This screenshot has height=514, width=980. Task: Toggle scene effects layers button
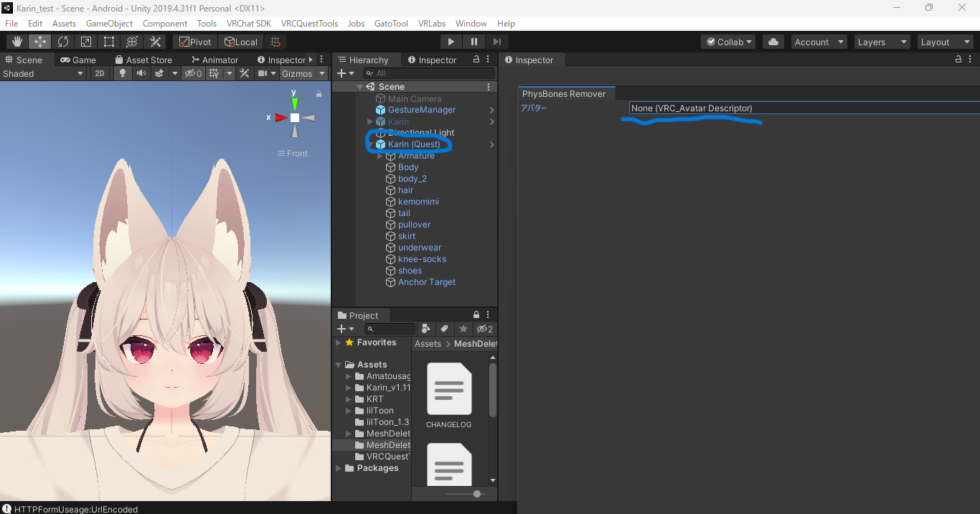pyautogui.click(x=159, y=73)
